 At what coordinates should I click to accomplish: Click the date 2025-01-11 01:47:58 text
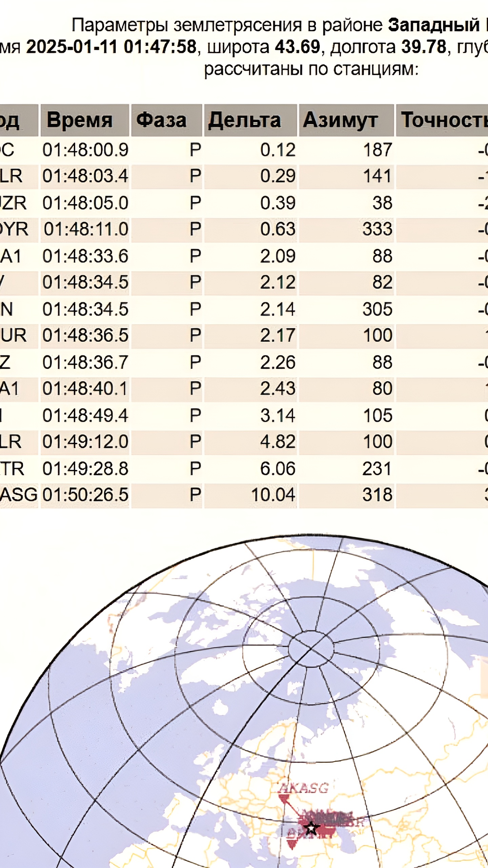click(x=111, y=46)
